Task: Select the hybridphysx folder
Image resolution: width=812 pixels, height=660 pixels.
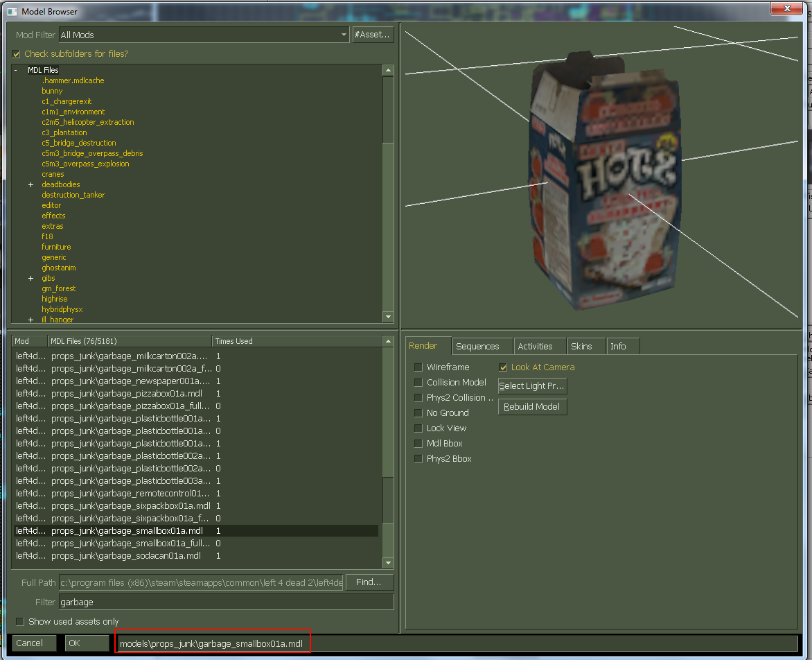Action: click(x=62, y=309)
